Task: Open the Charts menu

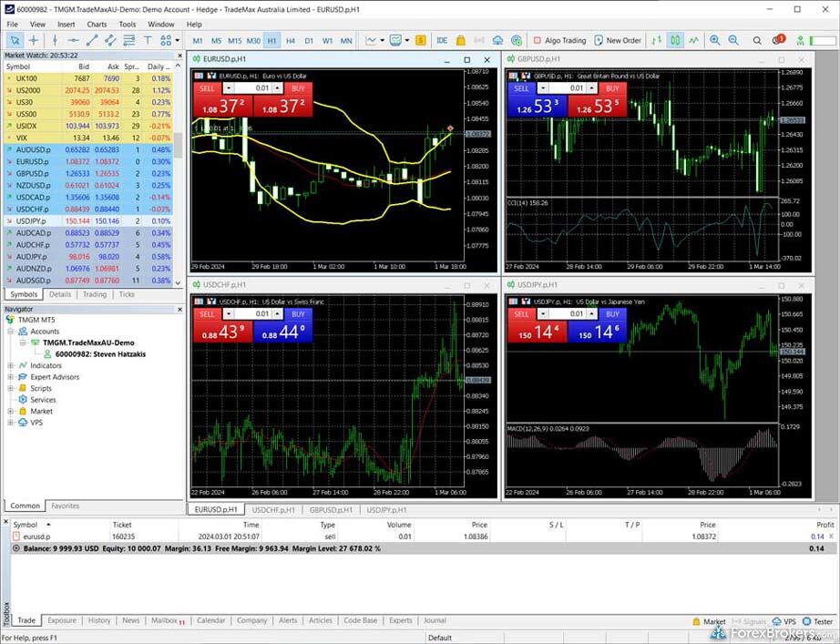Action: click(x=97, y=24)
